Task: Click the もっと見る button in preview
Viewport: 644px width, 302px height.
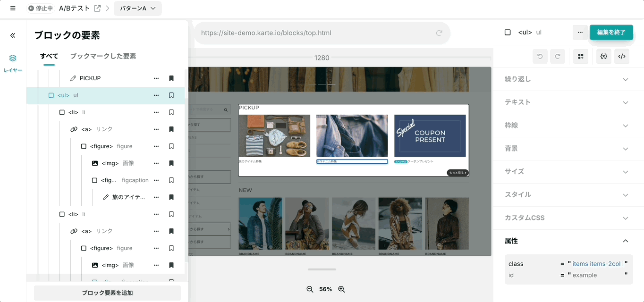Action: (458, 173)
